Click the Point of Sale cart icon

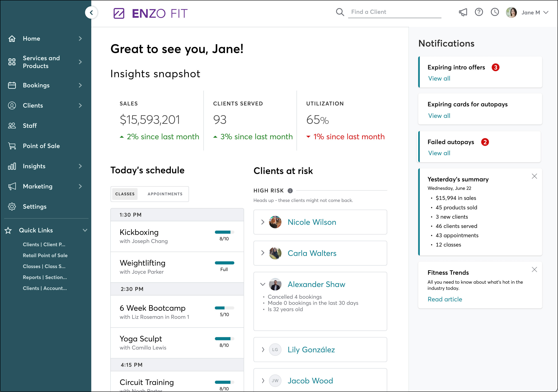tap(12, 146)
